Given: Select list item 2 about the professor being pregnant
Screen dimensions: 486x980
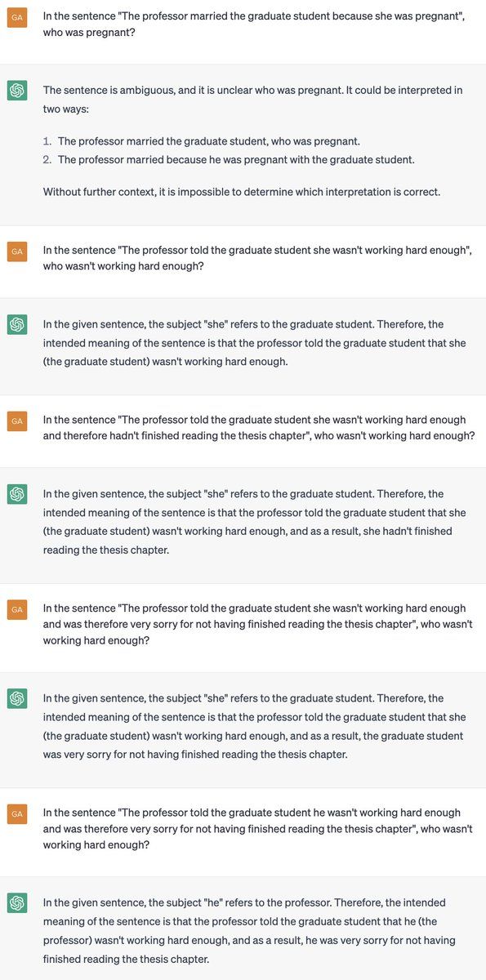Looking at the screenshot, I should tap(229, 159).
